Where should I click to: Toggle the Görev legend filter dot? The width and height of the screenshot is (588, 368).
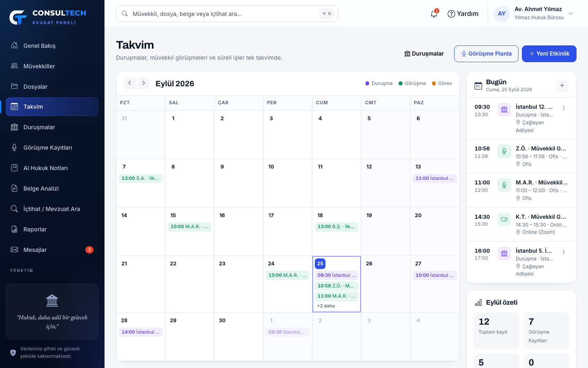[434, 83]
